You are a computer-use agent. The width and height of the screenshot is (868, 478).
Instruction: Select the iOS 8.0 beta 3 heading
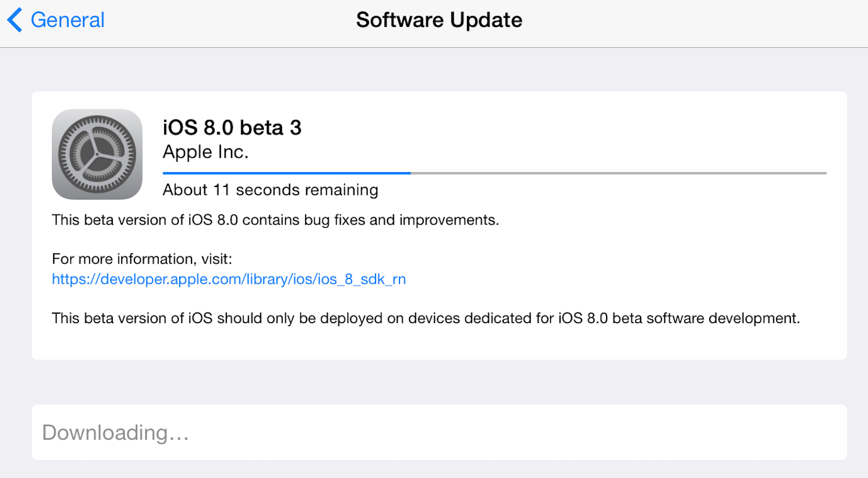(x=232, y=127)
